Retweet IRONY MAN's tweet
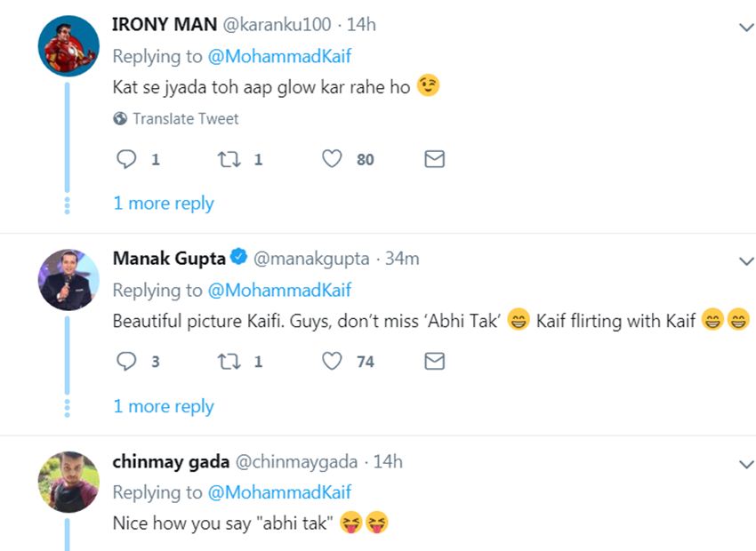Viewport: 756px width, 551px height. 229,159
